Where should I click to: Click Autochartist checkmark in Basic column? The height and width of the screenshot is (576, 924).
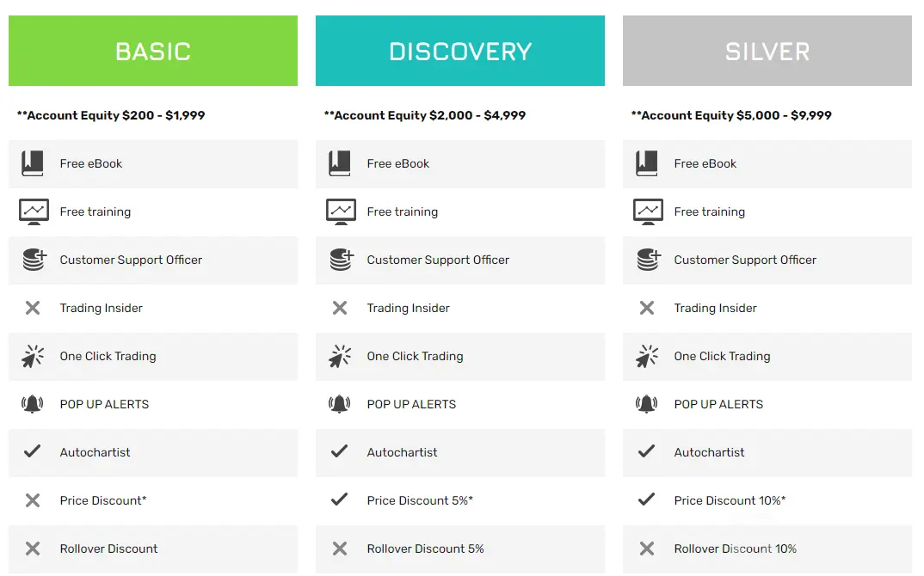click(x=33, y=451)
